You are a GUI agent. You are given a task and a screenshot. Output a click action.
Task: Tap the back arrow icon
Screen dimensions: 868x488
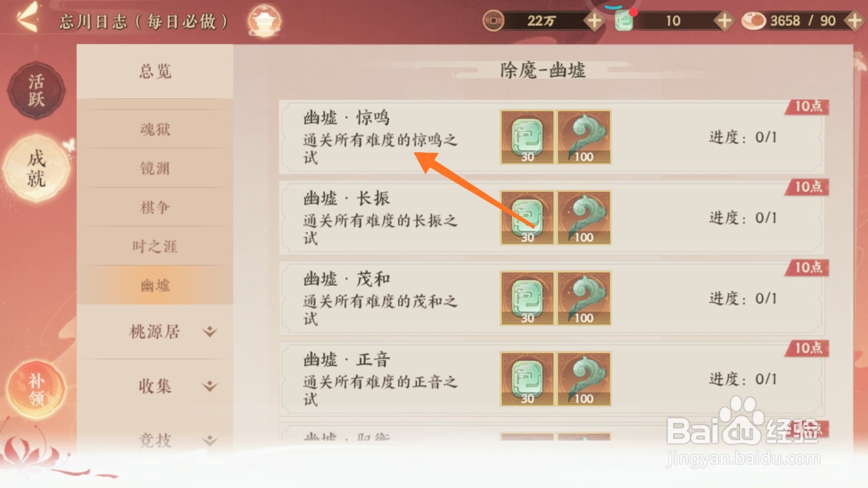[27, 17]
